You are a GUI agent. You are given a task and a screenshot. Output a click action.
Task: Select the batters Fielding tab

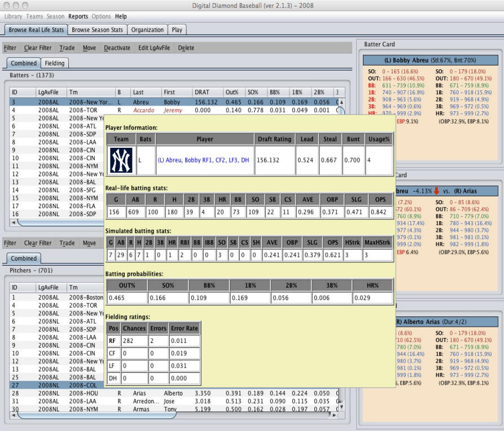[55, 63]
